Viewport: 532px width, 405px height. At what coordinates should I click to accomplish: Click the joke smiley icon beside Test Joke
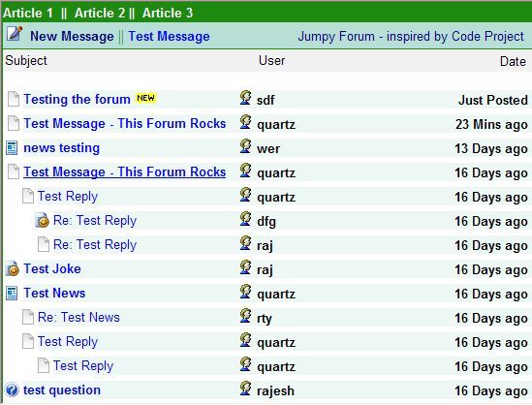[x=13, y=268]
